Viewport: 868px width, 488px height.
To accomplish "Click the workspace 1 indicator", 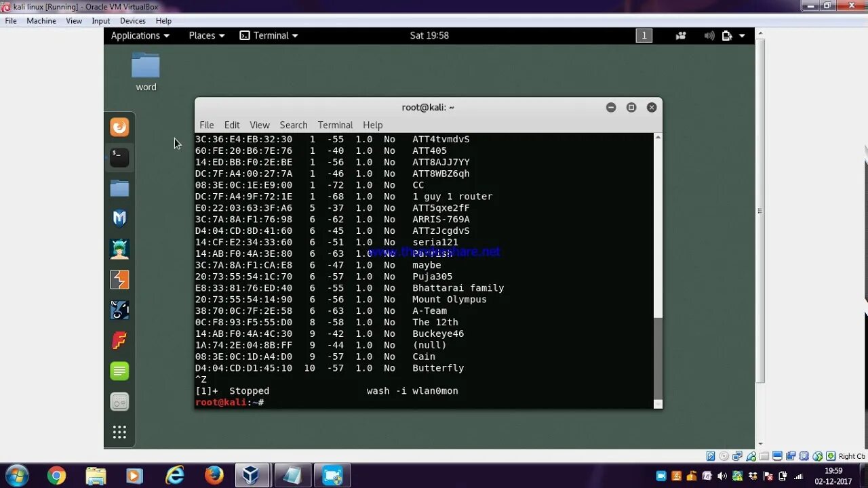I will click(644, 36).
